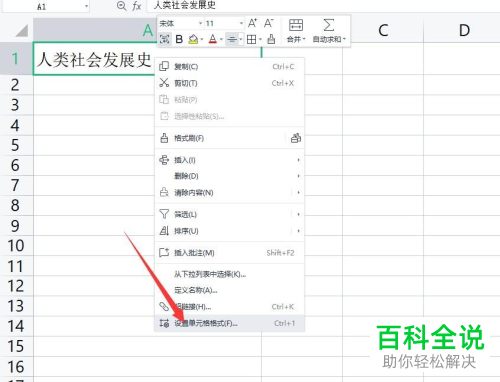Select row 5 header
500x382 pixels.
16,145
